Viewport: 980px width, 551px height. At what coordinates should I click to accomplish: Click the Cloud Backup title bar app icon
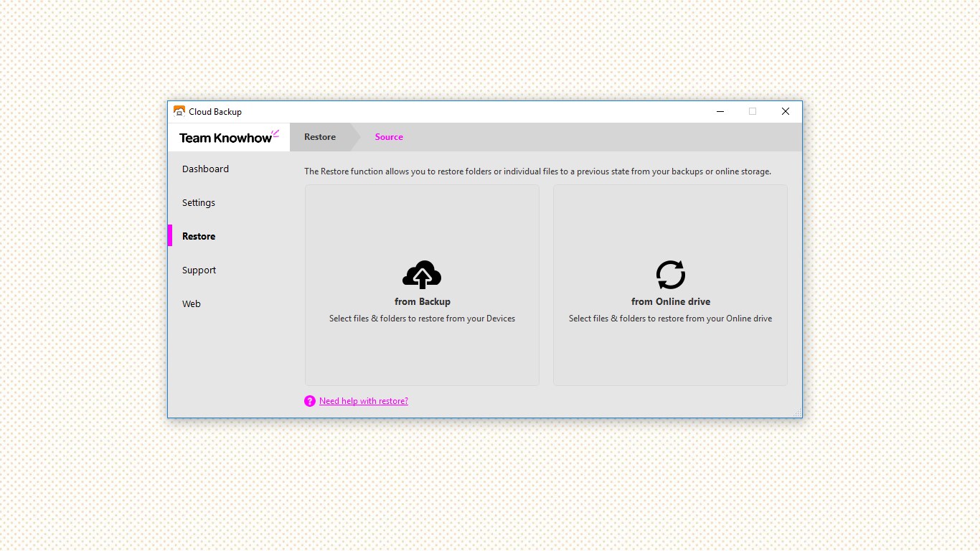179,111
